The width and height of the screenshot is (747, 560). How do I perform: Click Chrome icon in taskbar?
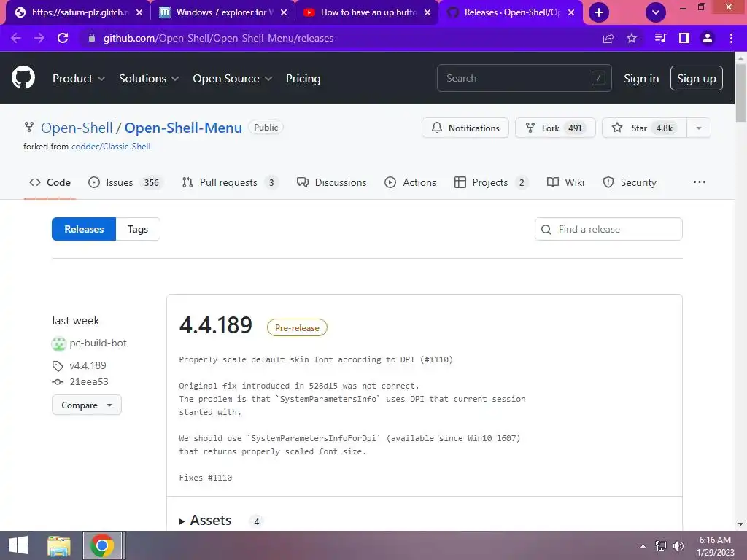click(101, 545)
